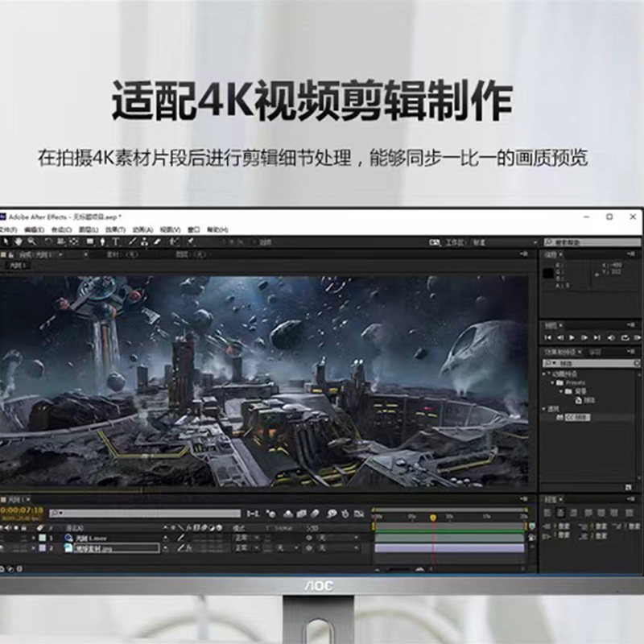This screenshot has width=644, height=644.
Task: Collapse the Presets folder in Effects panel
Action: point(552,383)
